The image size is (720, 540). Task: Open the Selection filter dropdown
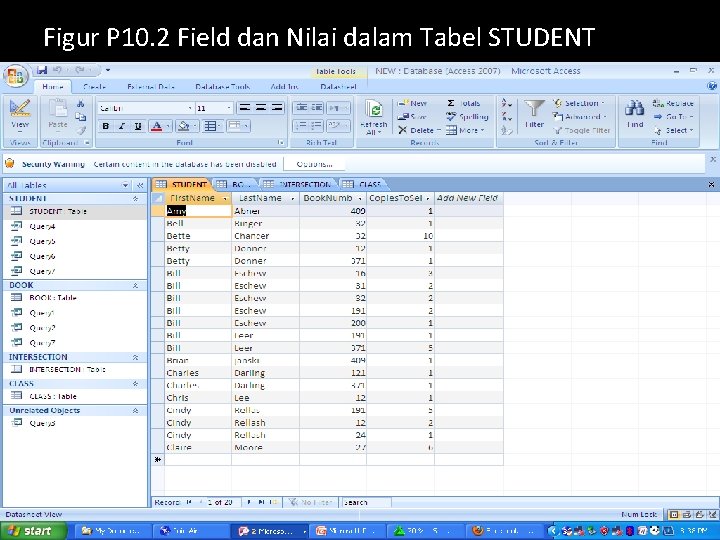(579, 103)
